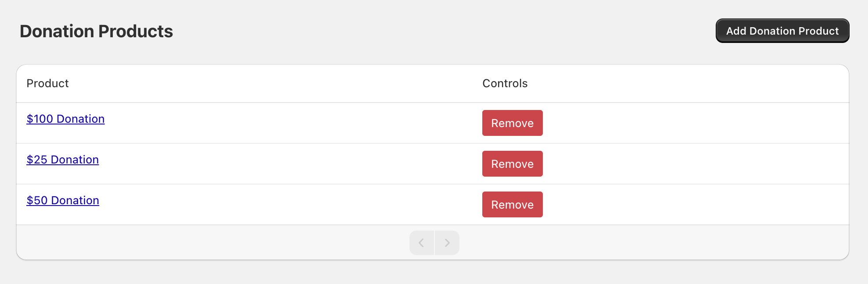Open the $25 Donation product link
The image size is (868, 284).
(62, 160)
